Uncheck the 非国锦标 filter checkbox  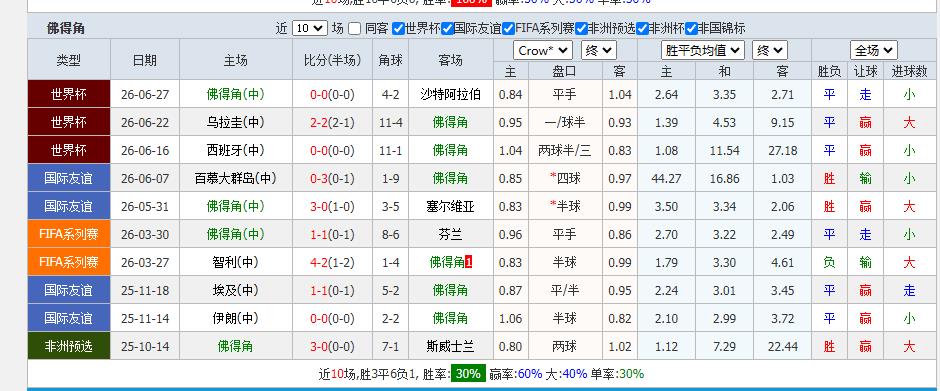pos(691,28)
